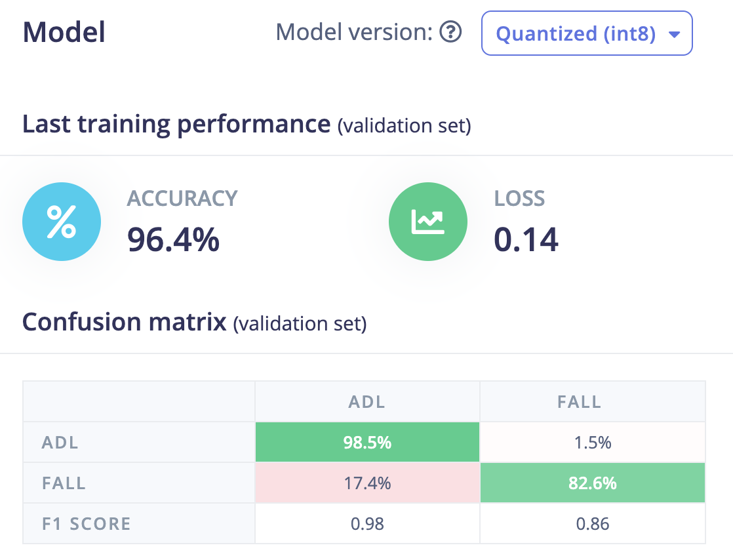Image resolution: width=733 pixels, height=560 pixels.
Task: Click the 0.86 F1 score for FALL
Action: [592, 523]
